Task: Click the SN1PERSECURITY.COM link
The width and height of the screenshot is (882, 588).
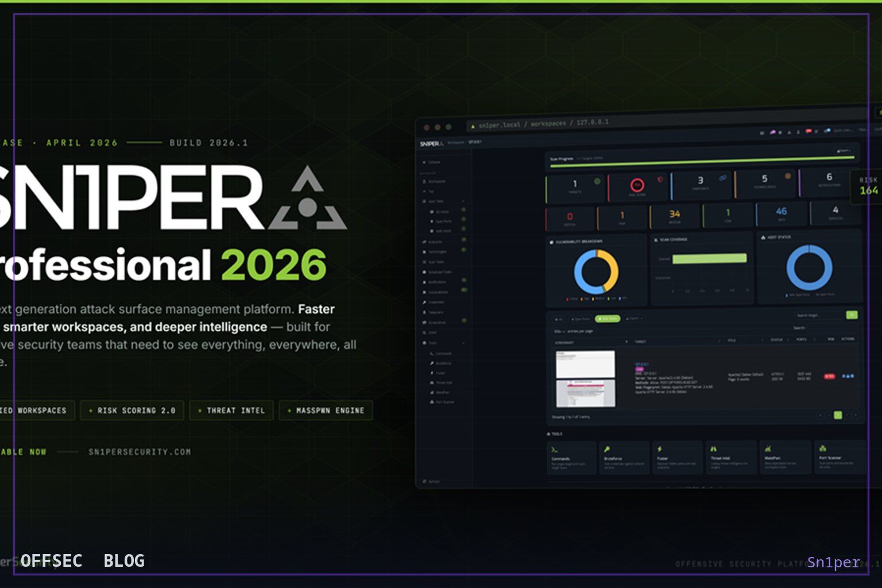Action: 140,452
